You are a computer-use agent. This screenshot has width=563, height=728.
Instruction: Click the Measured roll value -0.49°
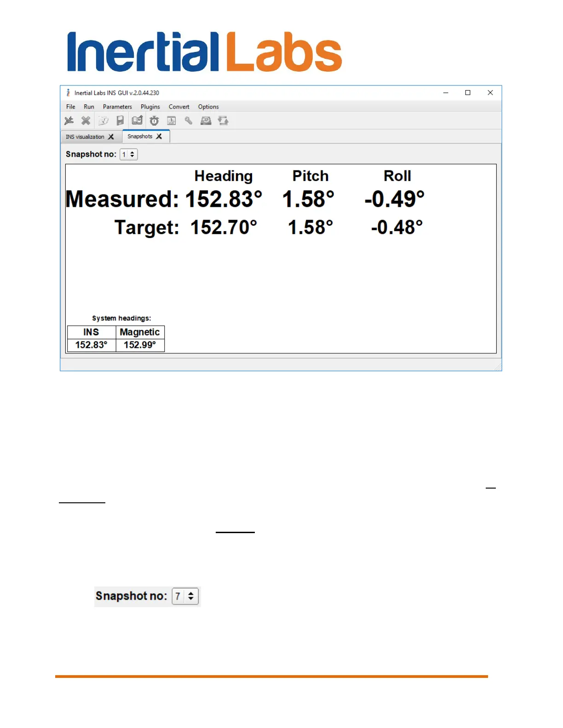pyautogui.click(x=395, y=199)
